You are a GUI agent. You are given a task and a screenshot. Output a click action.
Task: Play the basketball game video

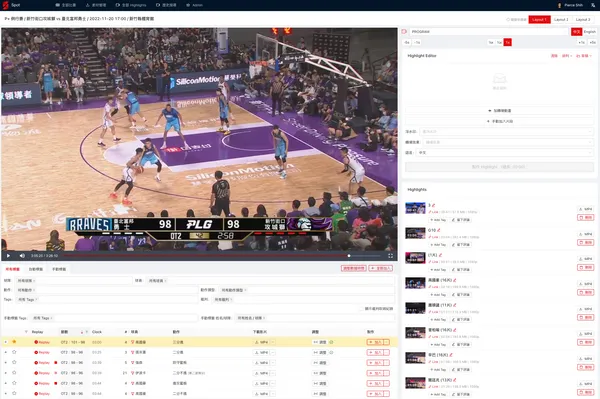[x=8, y=256]
